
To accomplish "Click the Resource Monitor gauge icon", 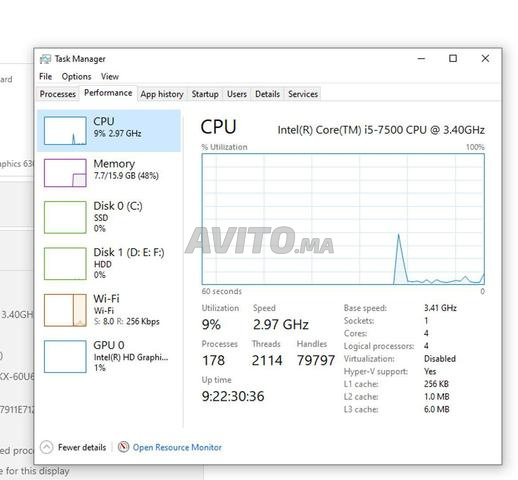I will click(x=123, y=447).
